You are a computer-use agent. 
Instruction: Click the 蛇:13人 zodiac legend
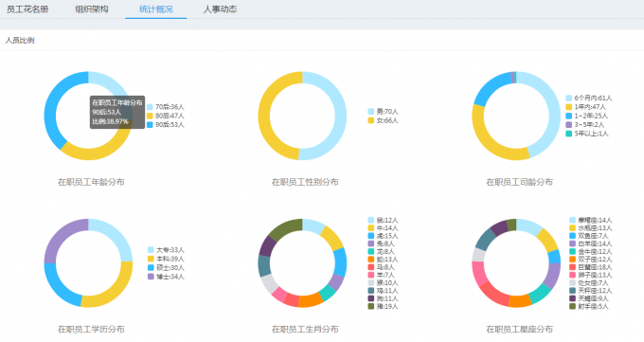tap(383, 260)
